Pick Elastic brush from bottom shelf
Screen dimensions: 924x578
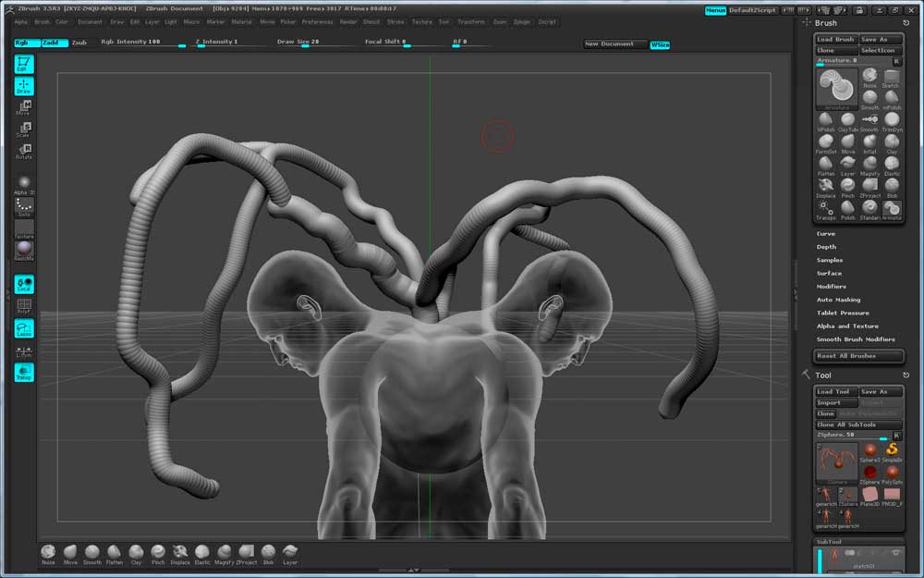(202, 554)
